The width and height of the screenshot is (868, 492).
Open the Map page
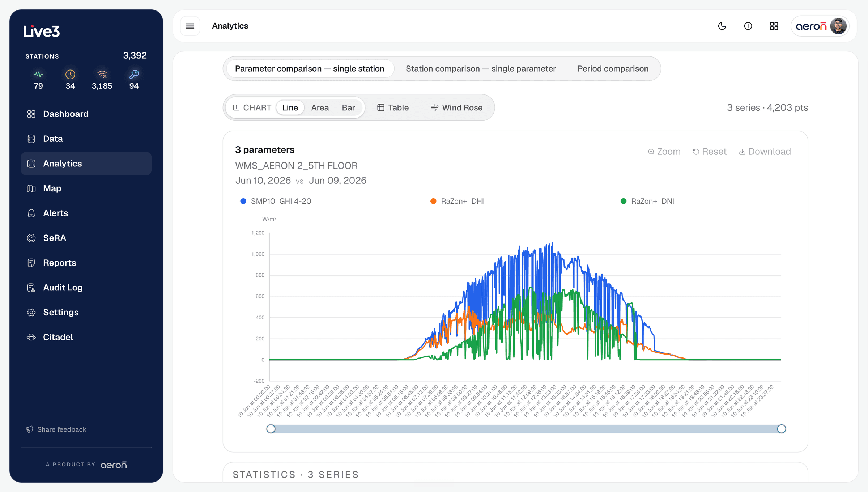point(86,188)
